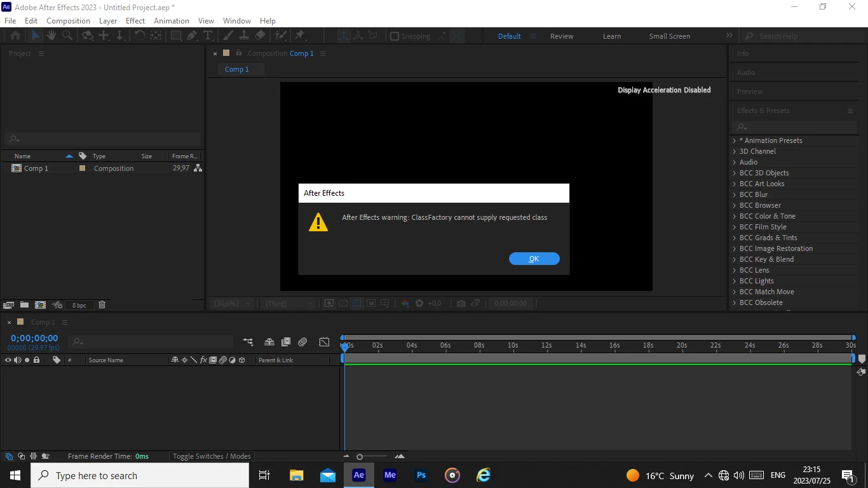Click the Comp 1 breadcrumb in the viewer
The width and height of the screenshot is (868, 488).
click(237, 69)
